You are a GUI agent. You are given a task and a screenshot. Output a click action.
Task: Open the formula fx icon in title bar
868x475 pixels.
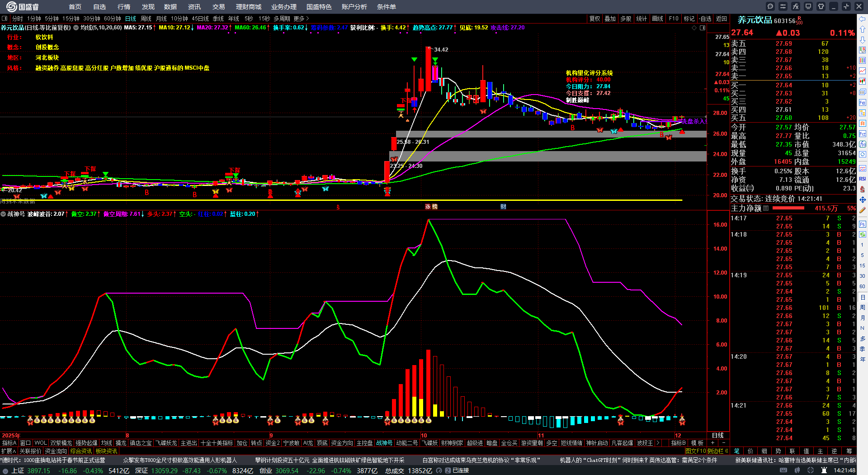[x=796, y=6]
